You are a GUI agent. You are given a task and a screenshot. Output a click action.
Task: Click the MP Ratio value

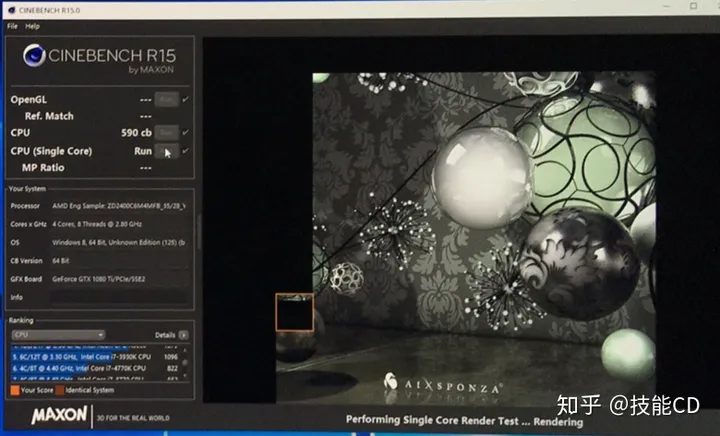pos(146,168)
